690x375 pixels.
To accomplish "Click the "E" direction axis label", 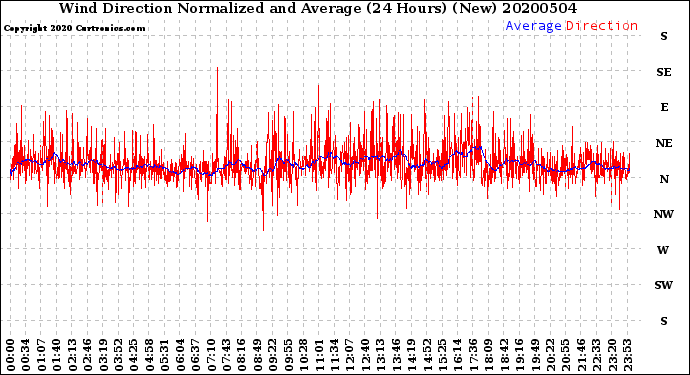I will (664, 107).
